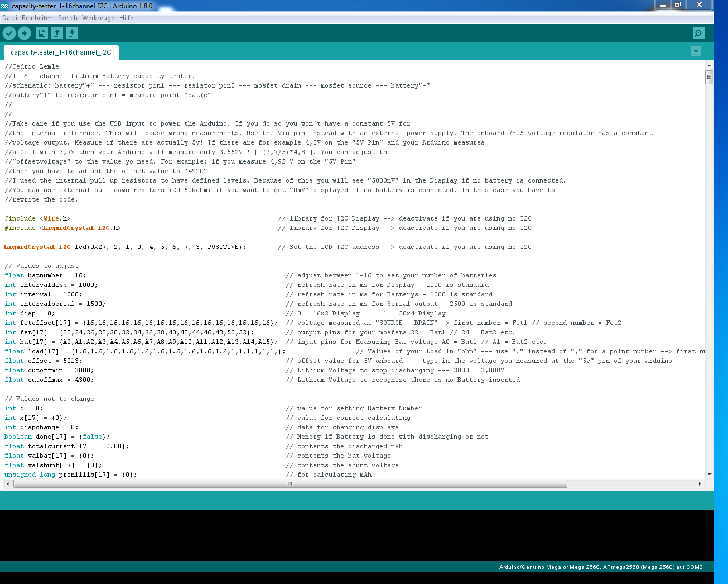Click the vertical scrollbar up arrow

point(710,65)
